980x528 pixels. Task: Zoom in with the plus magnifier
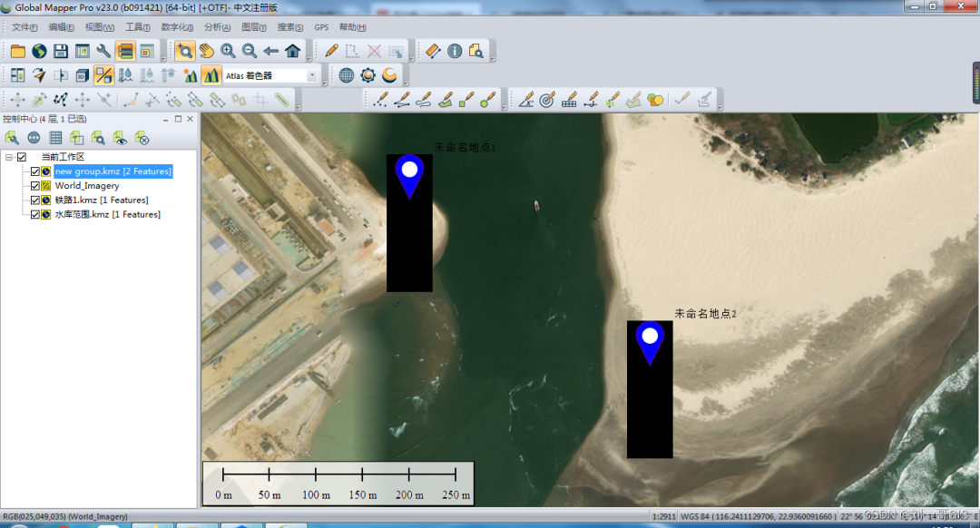click(228, 51)
